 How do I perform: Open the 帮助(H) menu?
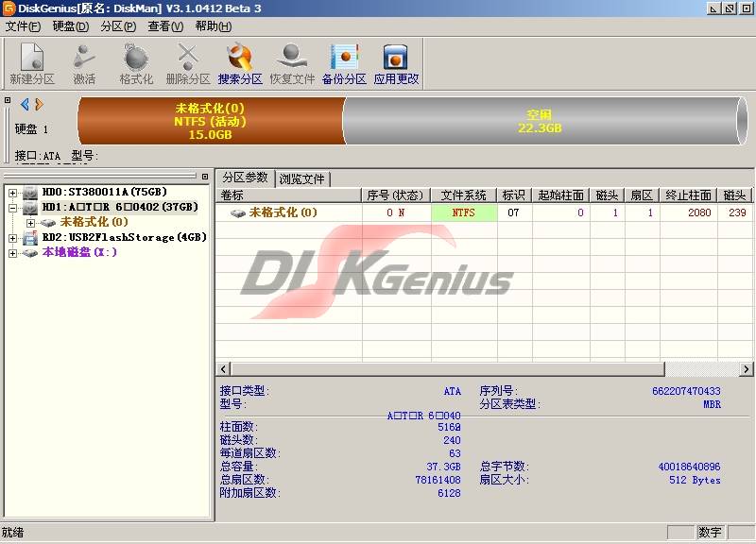[214, 26]
